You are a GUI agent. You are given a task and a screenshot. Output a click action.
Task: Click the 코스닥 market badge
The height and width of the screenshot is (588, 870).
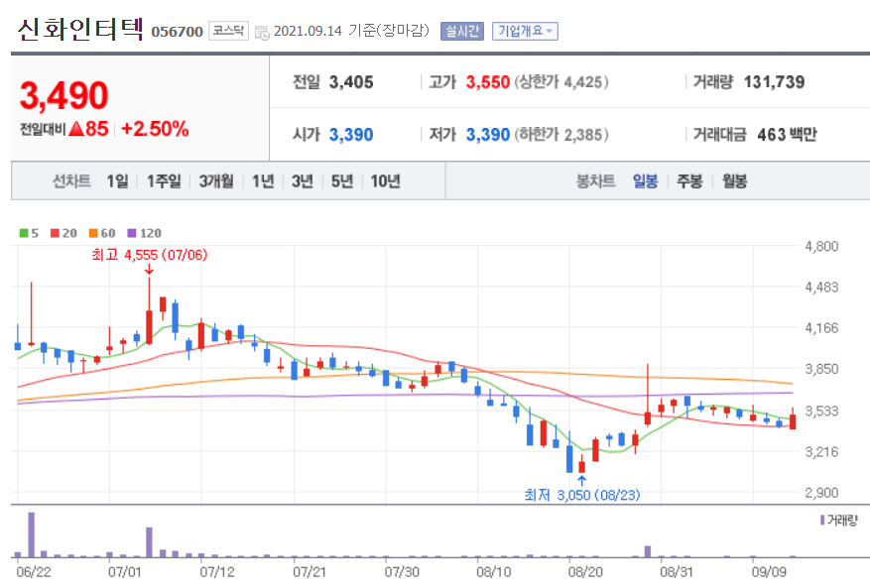(x=228, y=31)
